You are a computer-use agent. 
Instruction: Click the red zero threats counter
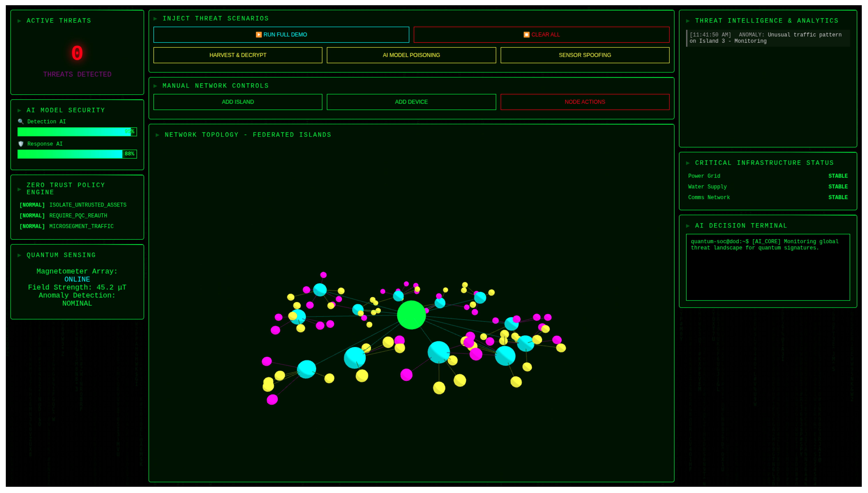pyautogui.click(x=77, y=53)
